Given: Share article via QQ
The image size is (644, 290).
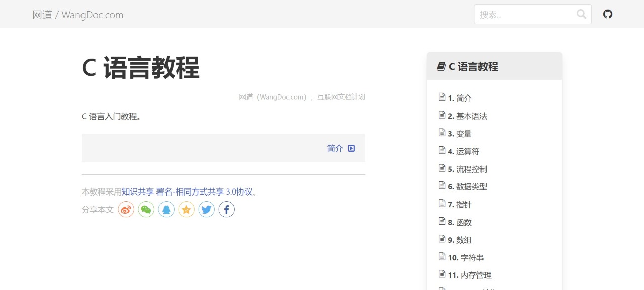Looking at the screenshot, I should 166,209.
